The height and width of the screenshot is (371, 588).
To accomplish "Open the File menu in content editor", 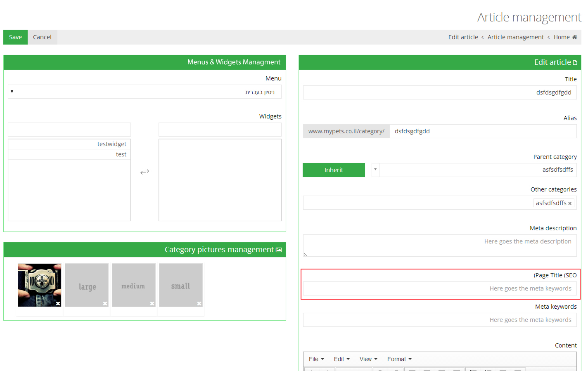I will click(x=316, y=359).
